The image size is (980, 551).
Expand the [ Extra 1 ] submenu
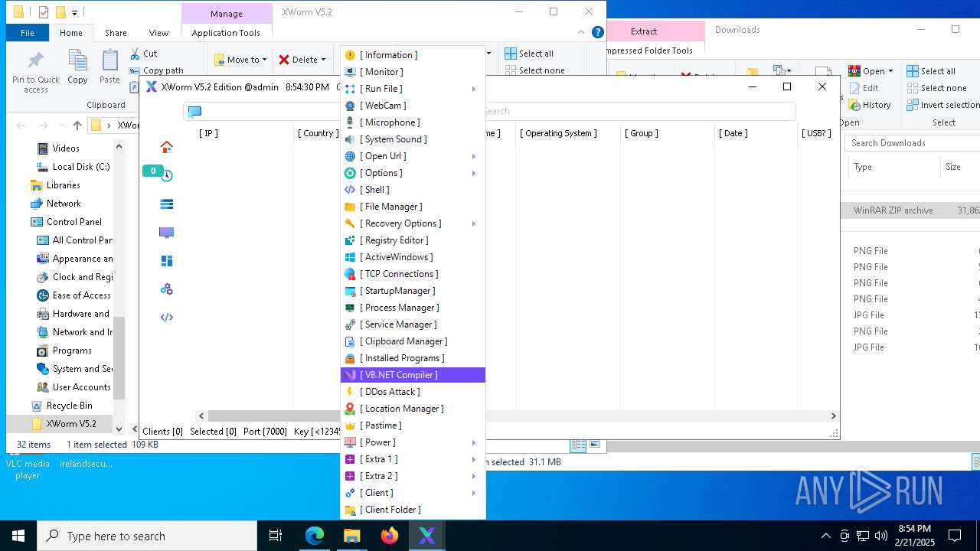point(473,459)
